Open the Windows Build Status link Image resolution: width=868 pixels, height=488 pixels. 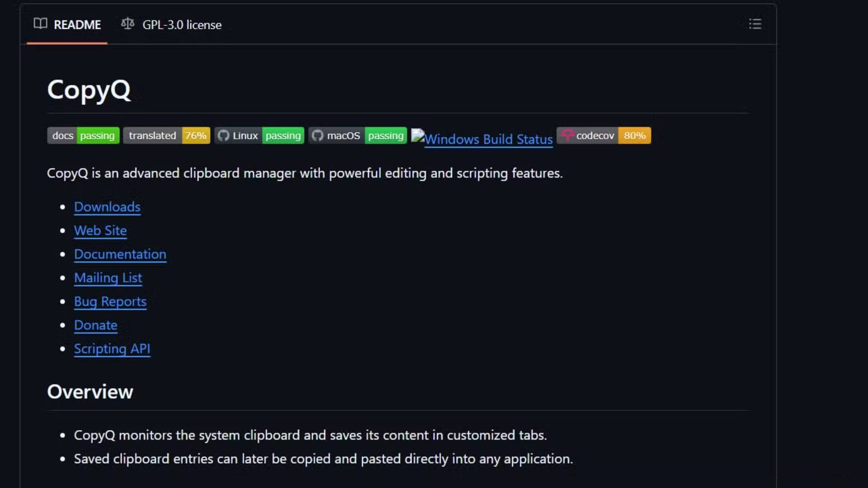tap(488, 139)
